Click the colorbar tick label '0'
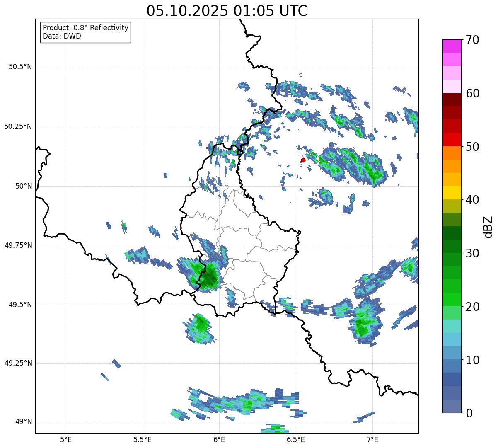This screenshot has width=498, height=448. point(469,413)
